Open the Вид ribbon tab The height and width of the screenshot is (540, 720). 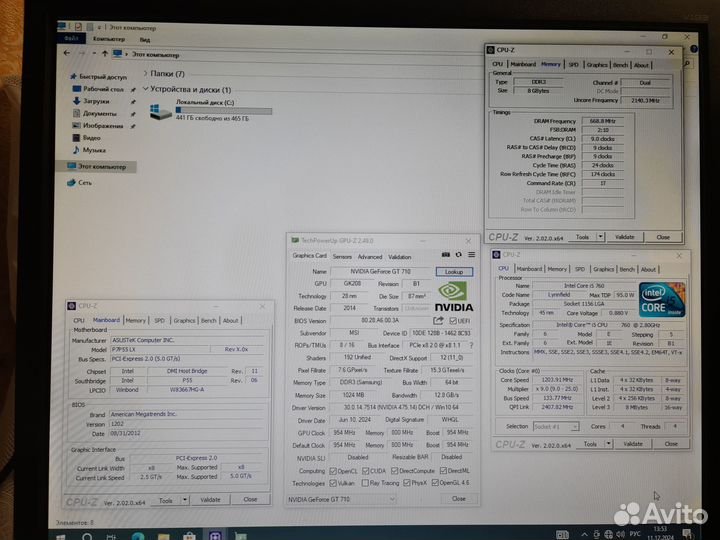click(145, 39)
